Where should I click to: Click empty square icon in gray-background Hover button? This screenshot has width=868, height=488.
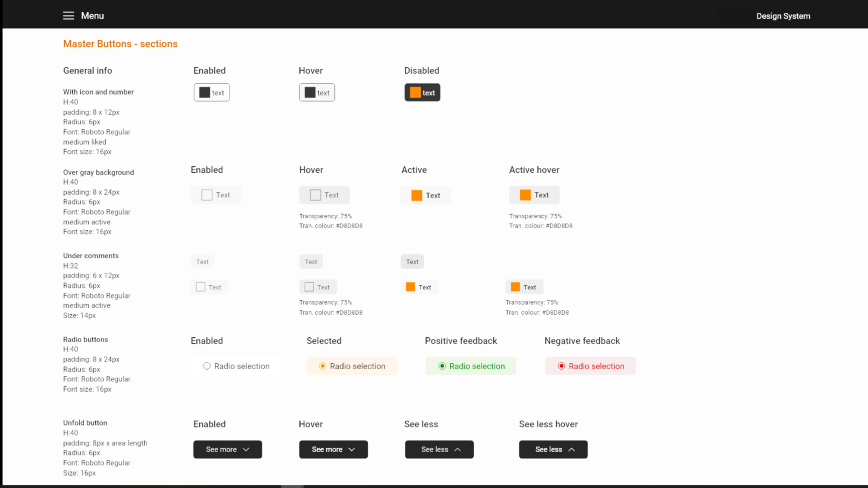[316, 195]
